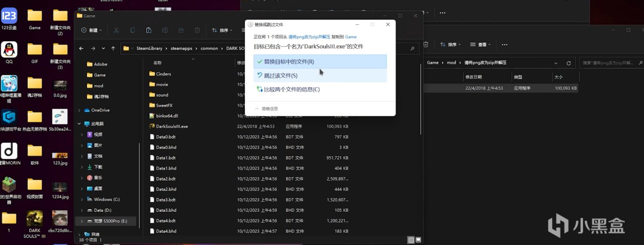Choose Skip this file option
This screenshot has width=644, height=245.
pyautogui.click(x=320, y=76)
